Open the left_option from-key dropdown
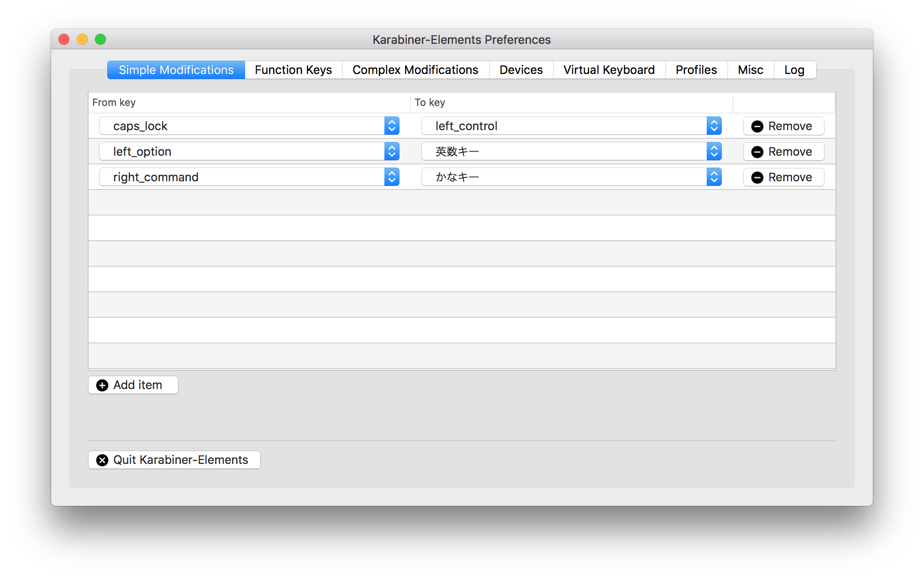This screenshot has width=924, height=579. (x=249, y=152)
